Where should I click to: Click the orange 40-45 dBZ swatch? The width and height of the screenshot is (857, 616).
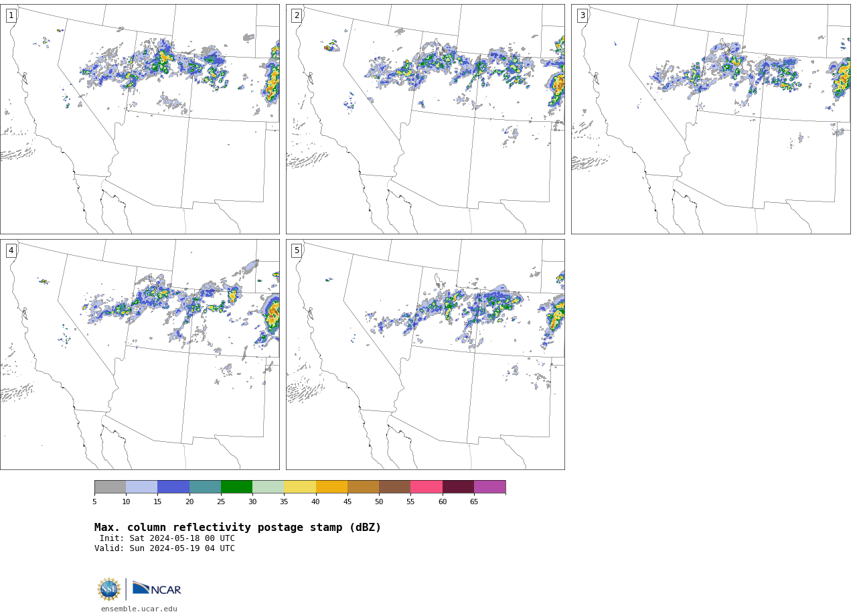(x=331, y=487)
